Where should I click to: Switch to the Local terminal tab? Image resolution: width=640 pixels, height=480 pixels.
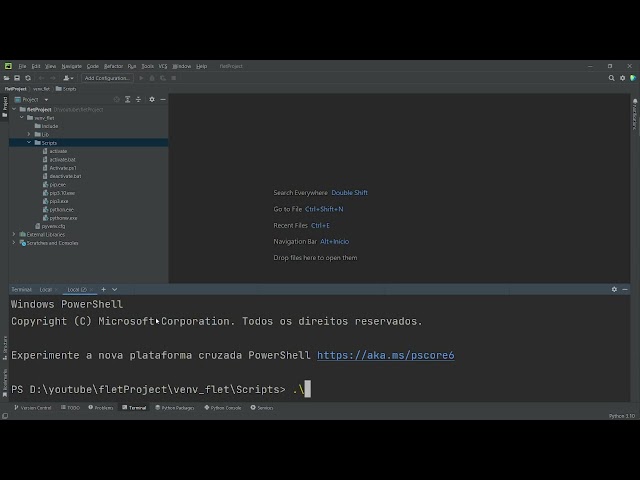[46, 289]
